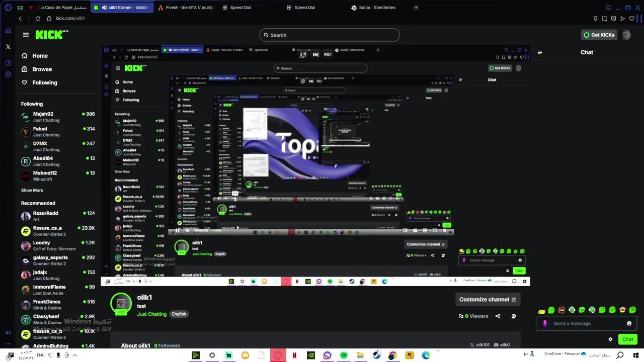Click the share icon next to Viewers
644x362 pixels.
coord(498,316)
